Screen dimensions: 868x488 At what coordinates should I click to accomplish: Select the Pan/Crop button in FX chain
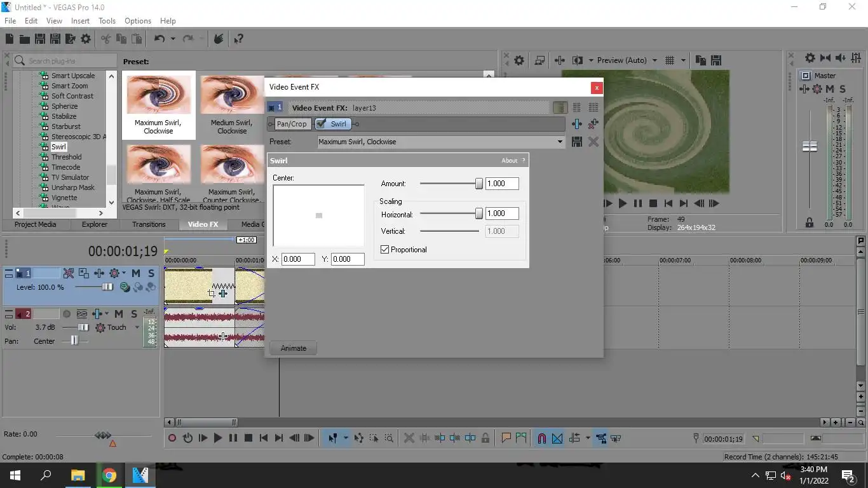tap(292, 124)
